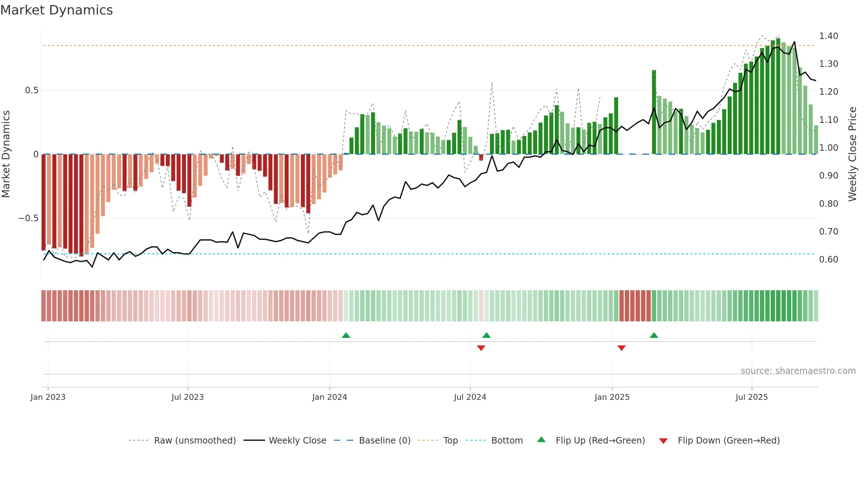Screen dimensions: 868x488
Task: Click the 0.5 left axis tick
Action: pos(32,90)
